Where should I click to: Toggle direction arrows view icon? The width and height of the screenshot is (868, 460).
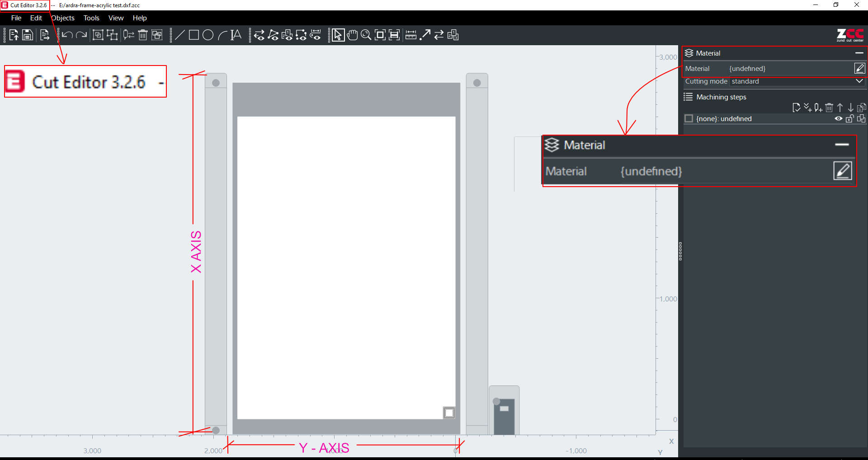click(259, 35)
